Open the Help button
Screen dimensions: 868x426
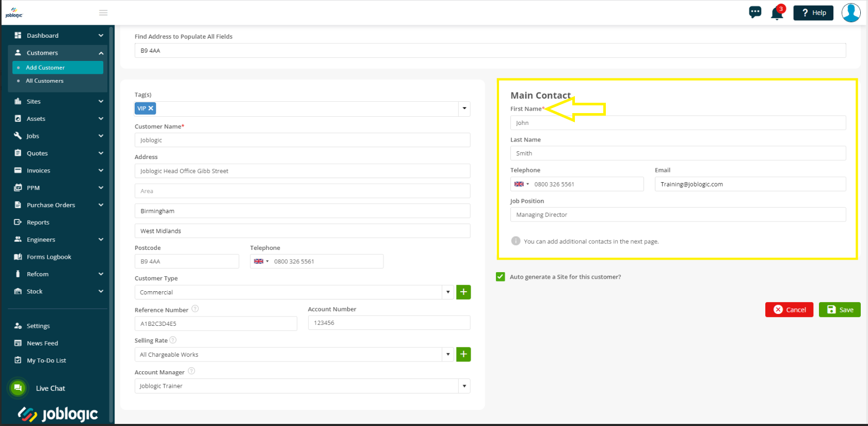pyautogui.click(x=813, y=12)
